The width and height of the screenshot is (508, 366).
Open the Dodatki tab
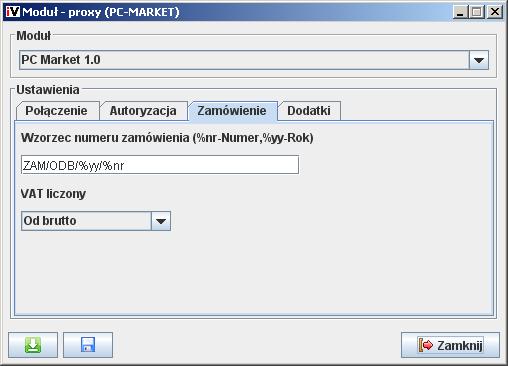[x=309, y=111]
